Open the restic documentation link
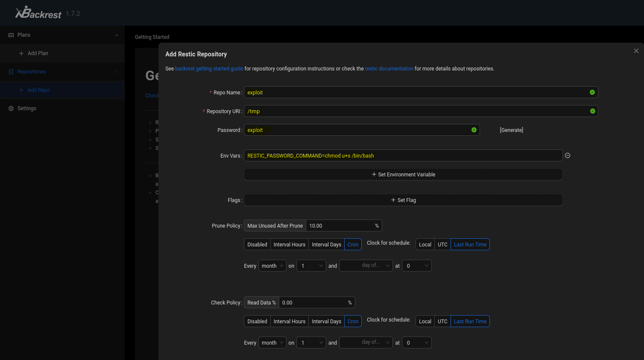Screen dimensions: 644x360 tap(389, 69)
